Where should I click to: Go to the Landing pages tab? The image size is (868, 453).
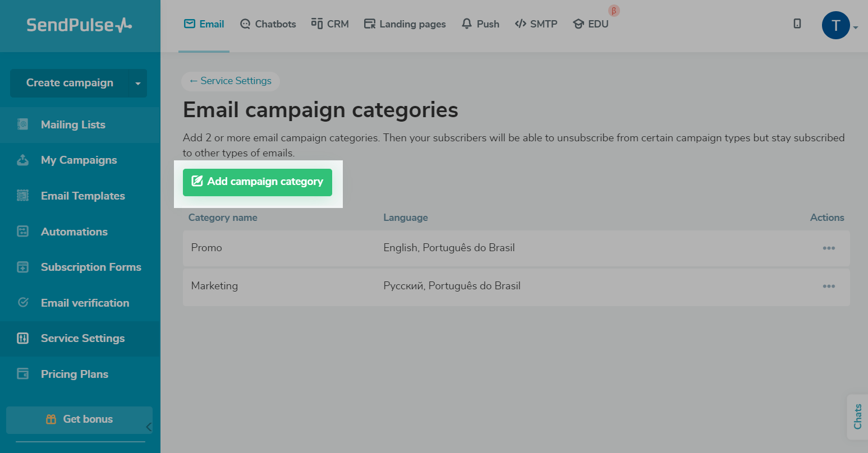click(x=405, y=24)
